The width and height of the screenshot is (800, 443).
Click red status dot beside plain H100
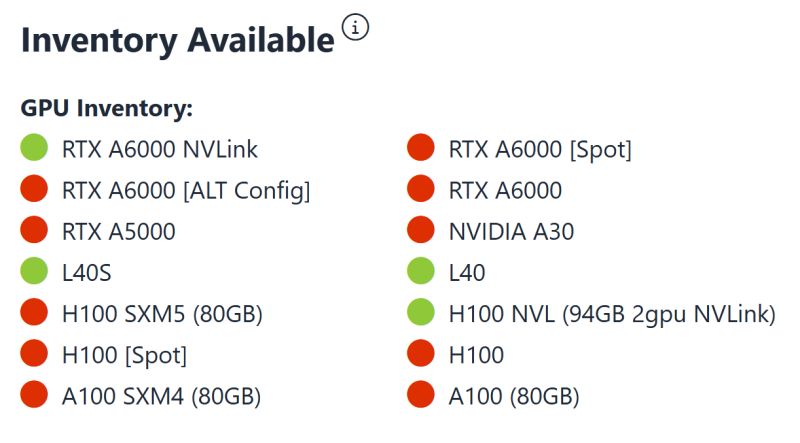coord(421,354)
